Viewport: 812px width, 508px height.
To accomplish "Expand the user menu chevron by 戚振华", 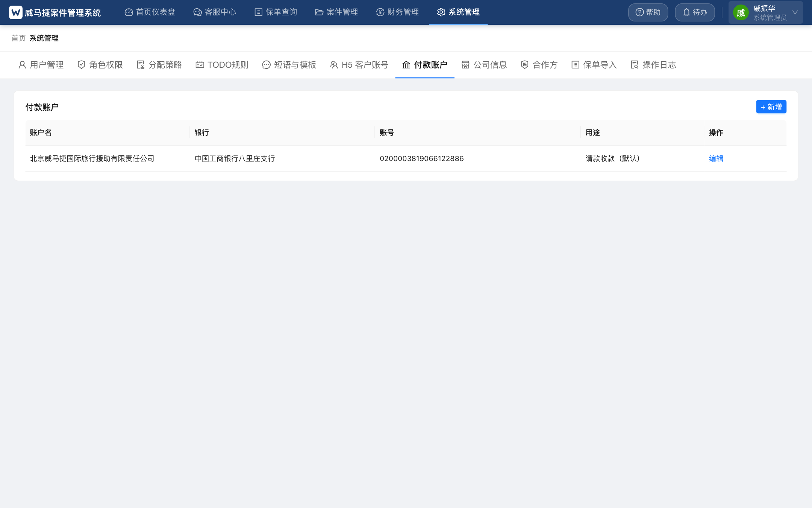I will pos(795,12).
